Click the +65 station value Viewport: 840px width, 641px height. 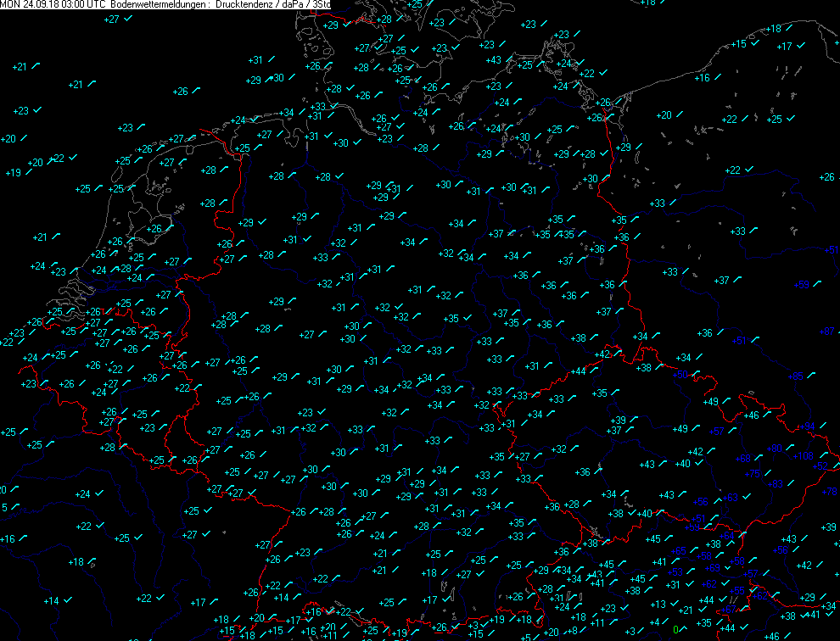point(677,551)
